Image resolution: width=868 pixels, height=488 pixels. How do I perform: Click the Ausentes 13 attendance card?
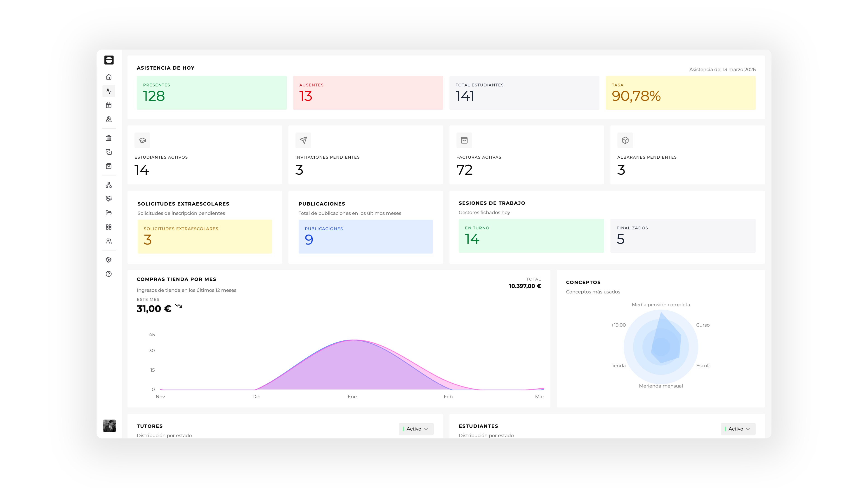(x=368, y=93)
